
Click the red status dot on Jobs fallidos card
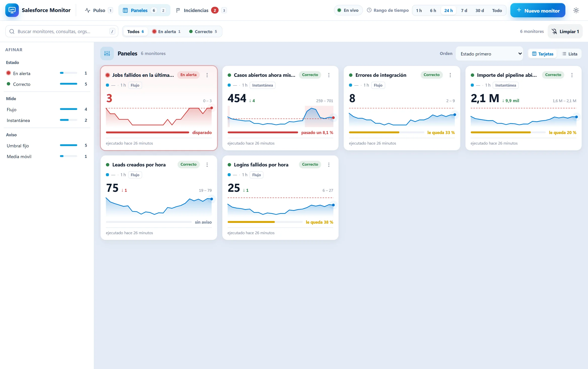pyautogui.click(x=108, y=75)
